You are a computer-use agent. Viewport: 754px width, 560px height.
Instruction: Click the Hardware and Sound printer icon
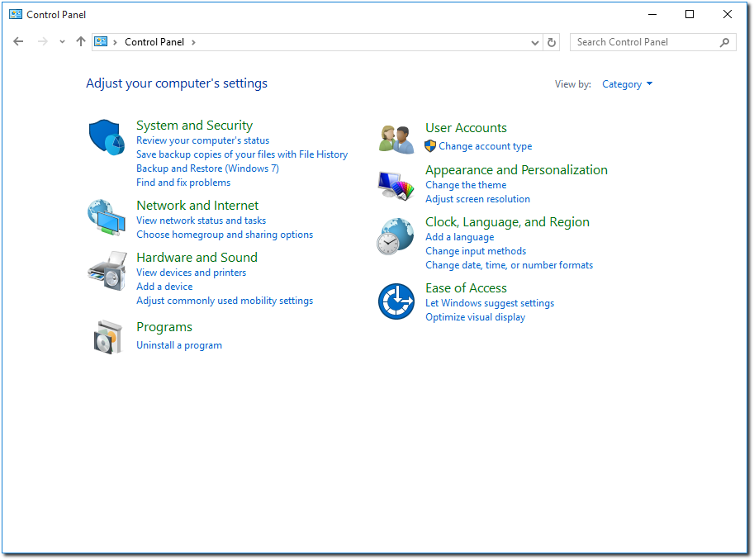pyautogui.click(x=107, y=270)
